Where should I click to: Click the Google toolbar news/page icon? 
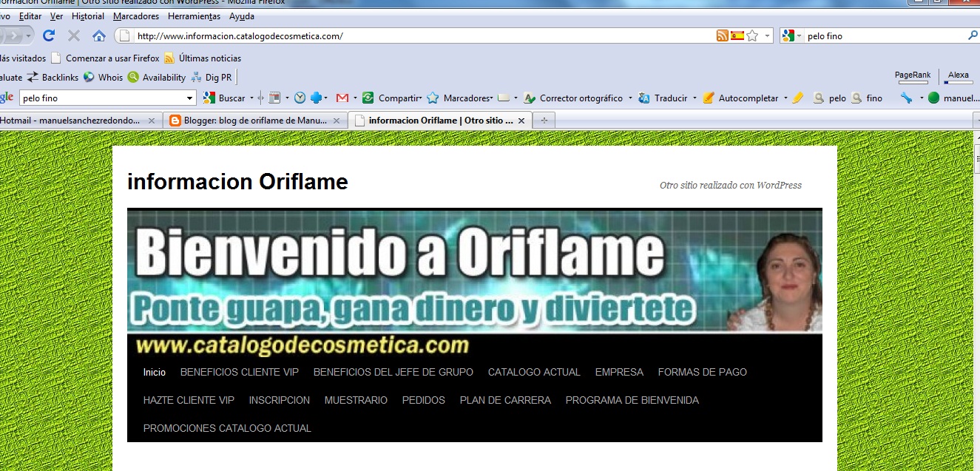click(274, 98)
